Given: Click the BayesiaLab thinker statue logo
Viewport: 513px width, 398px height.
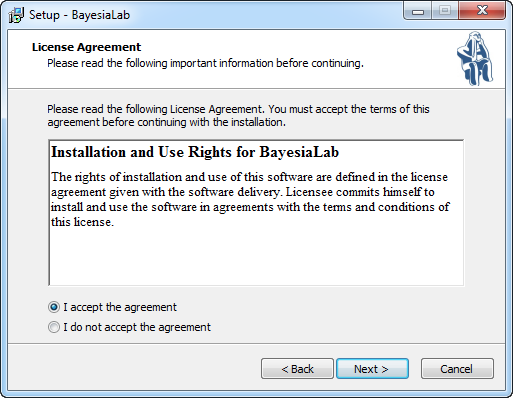Looking at the screenshot, I should point(475,58).
